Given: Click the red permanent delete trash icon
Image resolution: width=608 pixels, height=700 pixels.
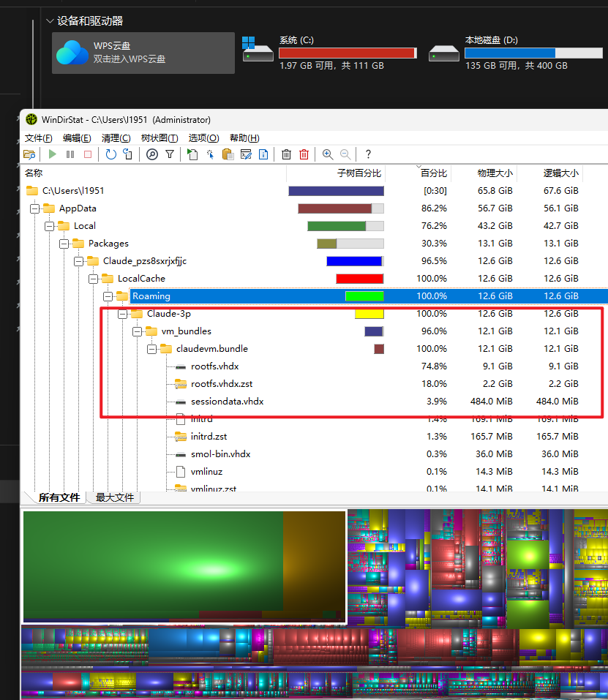Looking at the screenshot, I should 304,154.
